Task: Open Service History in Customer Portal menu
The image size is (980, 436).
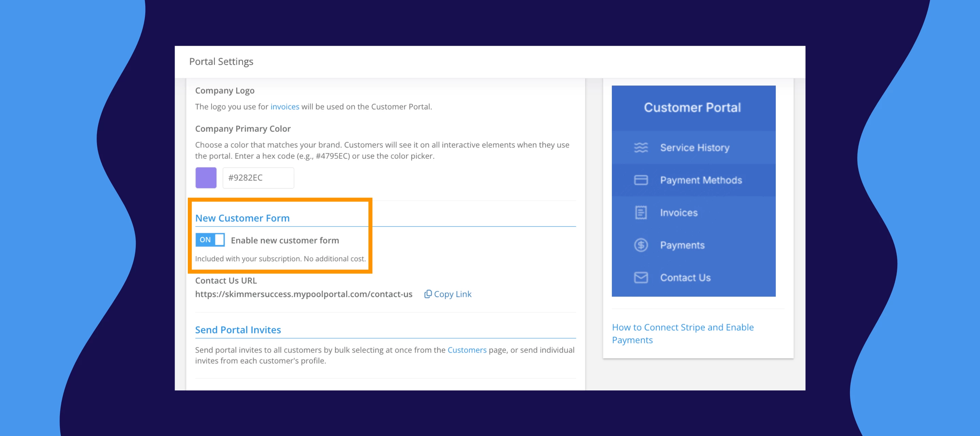Action: [x=694, y=148]
